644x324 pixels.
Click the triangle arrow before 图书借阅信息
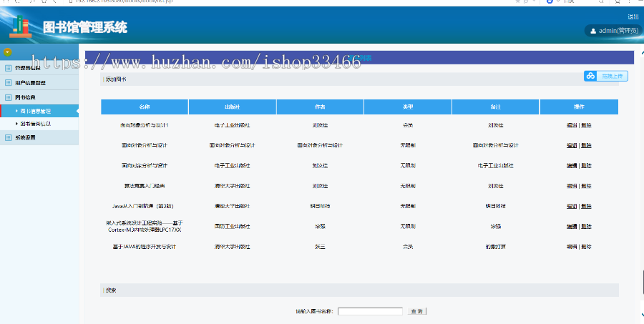pyautogui.click(x=17, y=124)
